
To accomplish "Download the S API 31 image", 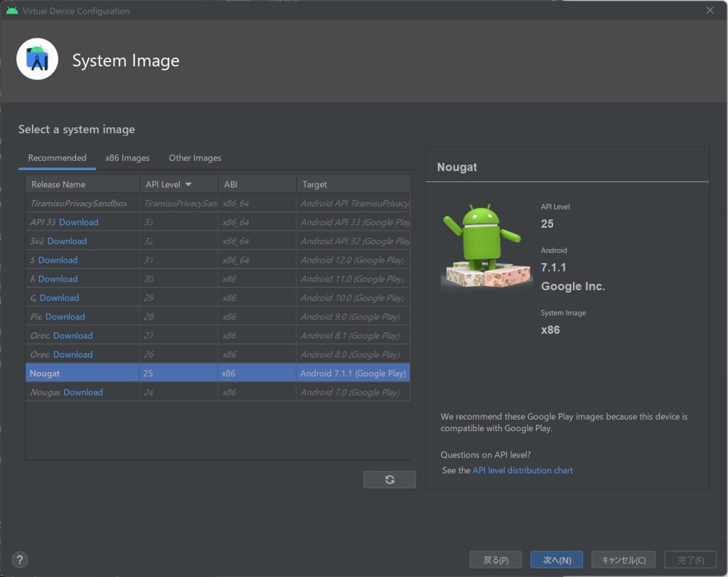I will (x=58, y=260).
